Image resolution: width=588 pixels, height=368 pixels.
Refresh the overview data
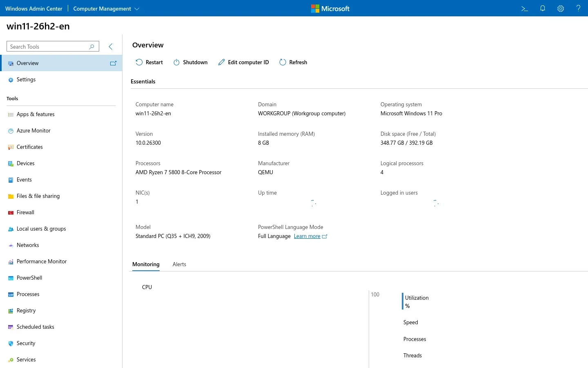[293, 62]
